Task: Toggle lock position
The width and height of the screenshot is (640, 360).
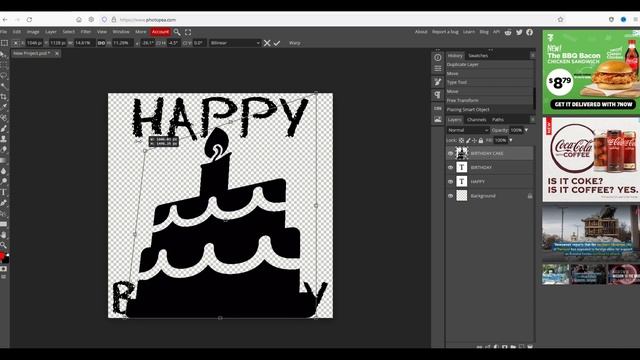Action: [474, 140]
